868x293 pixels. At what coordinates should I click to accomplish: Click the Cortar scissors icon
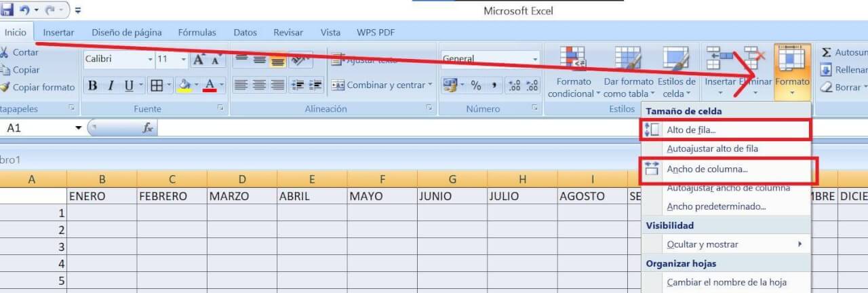[x=3, y=52]
